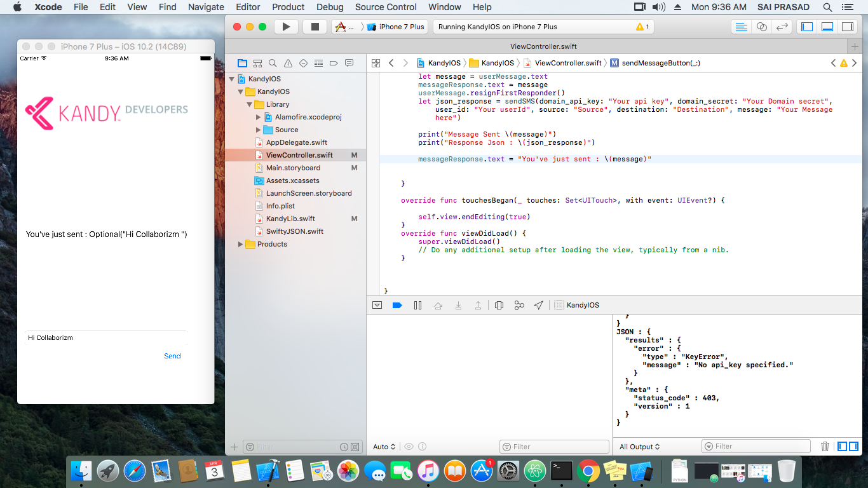Select the ViewController.swift tab

[543, 46]
